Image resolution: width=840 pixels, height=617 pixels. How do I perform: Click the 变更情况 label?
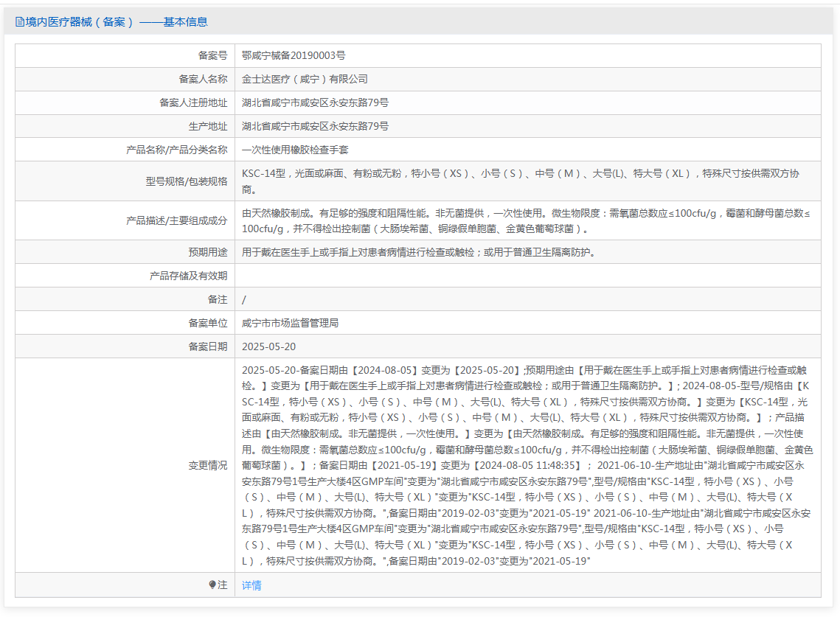click(x=208, y=465)
